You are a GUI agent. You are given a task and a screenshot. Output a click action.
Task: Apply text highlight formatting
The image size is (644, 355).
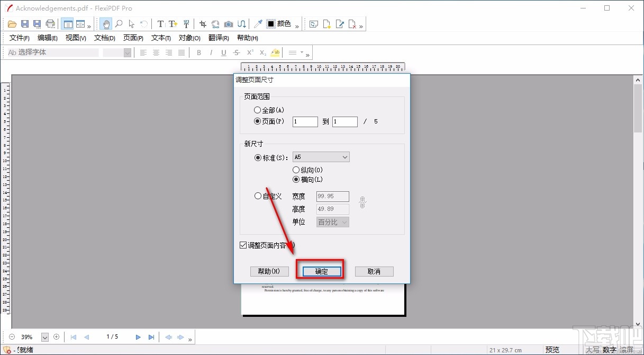click(x=275, y=52)
